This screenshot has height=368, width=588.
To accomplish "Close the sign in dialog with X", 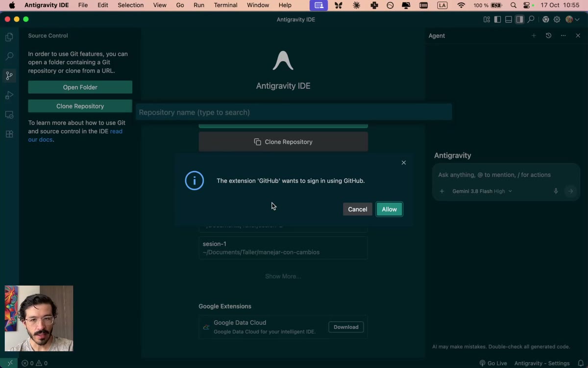I will click(404, 162).
